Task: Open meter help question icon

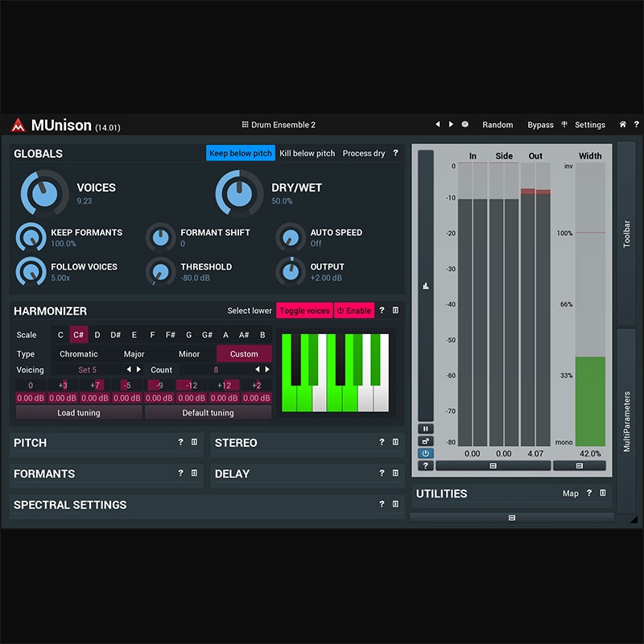Action: pos(426,466)
